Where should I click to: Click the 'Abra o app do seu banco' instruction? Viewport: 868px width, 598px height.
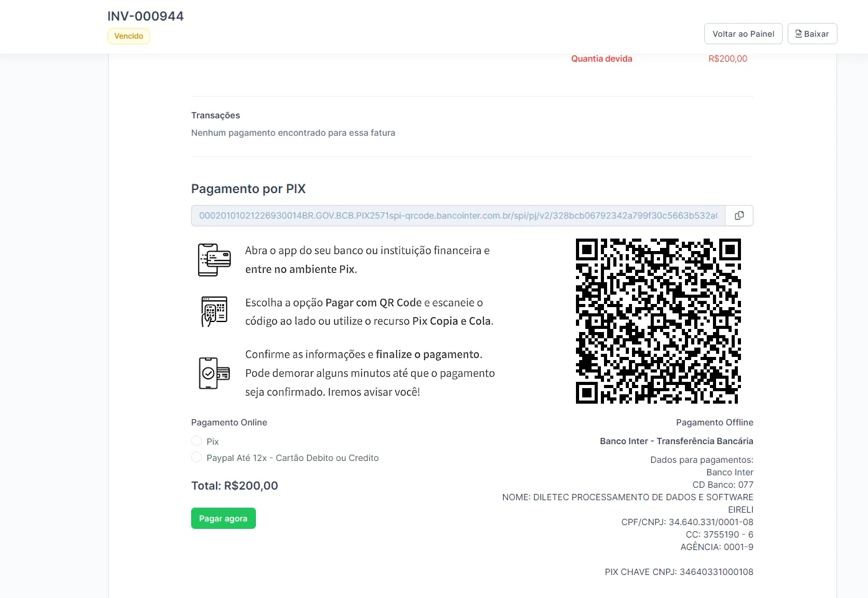tap(367, 260)
